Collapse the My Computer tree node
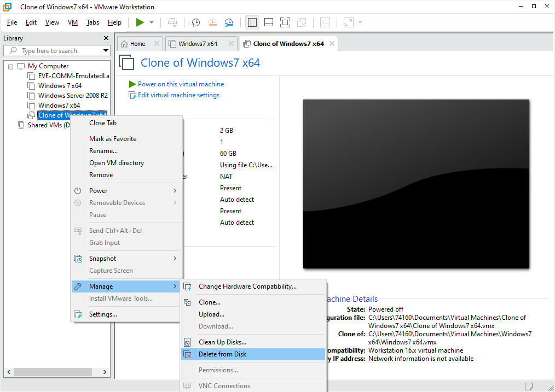The height and width of the screenshot is (392, 555). coord(10,67)
